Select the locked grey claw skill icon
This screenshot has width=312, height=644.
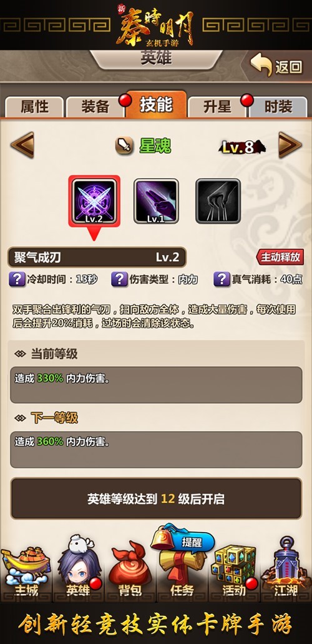pyautogui.click(x=218, y=201)
